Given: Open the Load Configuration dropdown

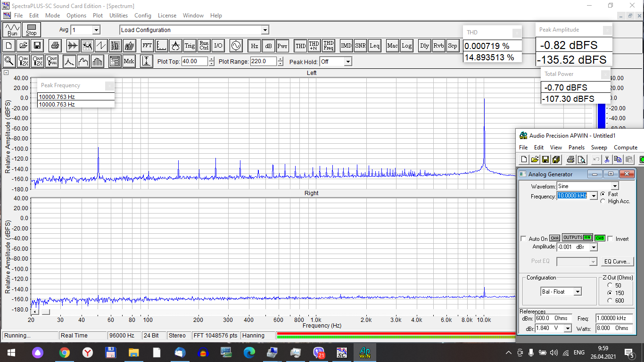Looking at the screenshot, I should [265, 30].
